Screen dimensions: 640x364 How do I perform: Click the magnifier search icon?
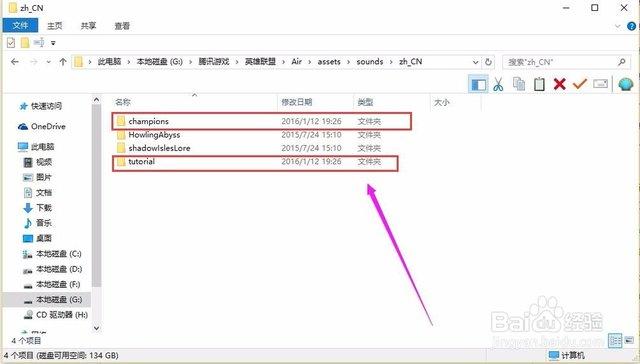tap(622, 62)
